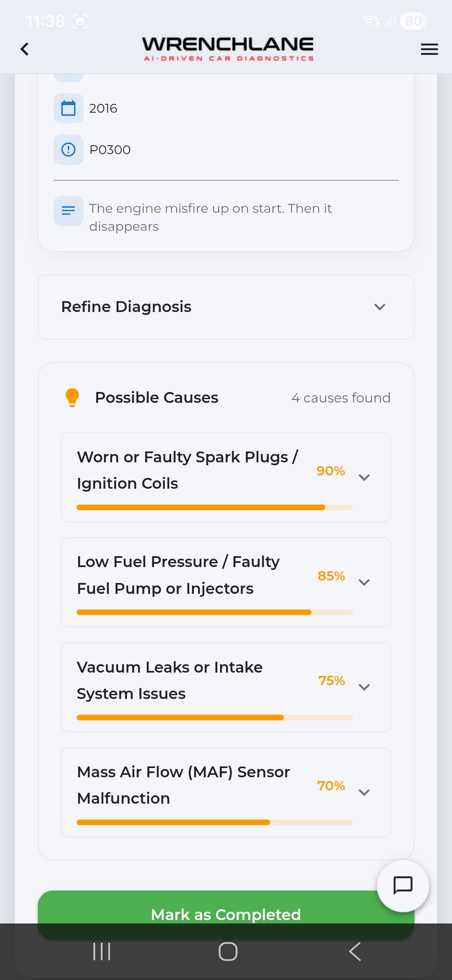452x980 pixels.
Task: Tap the back arrow in header
Action: click(25, 49)
